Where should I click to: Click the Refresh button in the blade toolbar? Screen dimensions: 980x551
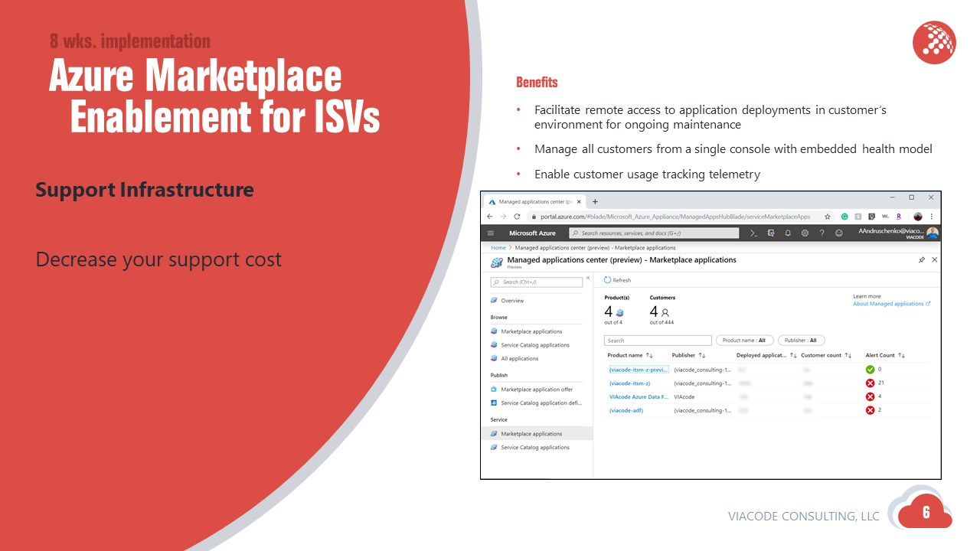(618, 280)
